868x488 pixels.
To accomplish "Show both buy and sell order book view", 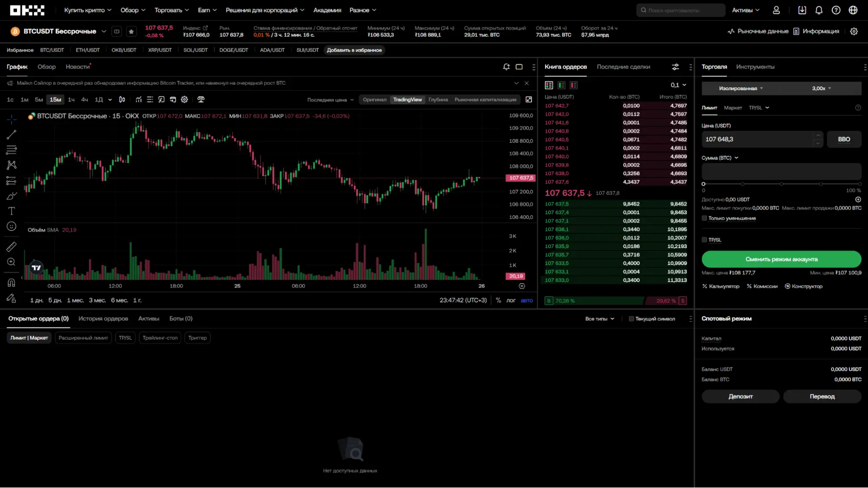I will coord(549,85).
